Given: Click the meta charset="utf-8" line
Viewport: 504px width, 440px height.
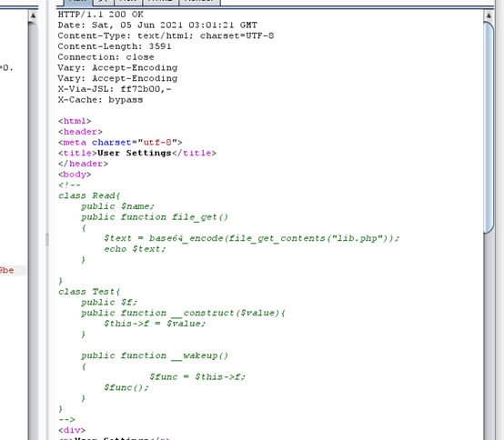Looking at the screenshot, I should [120, 143].
